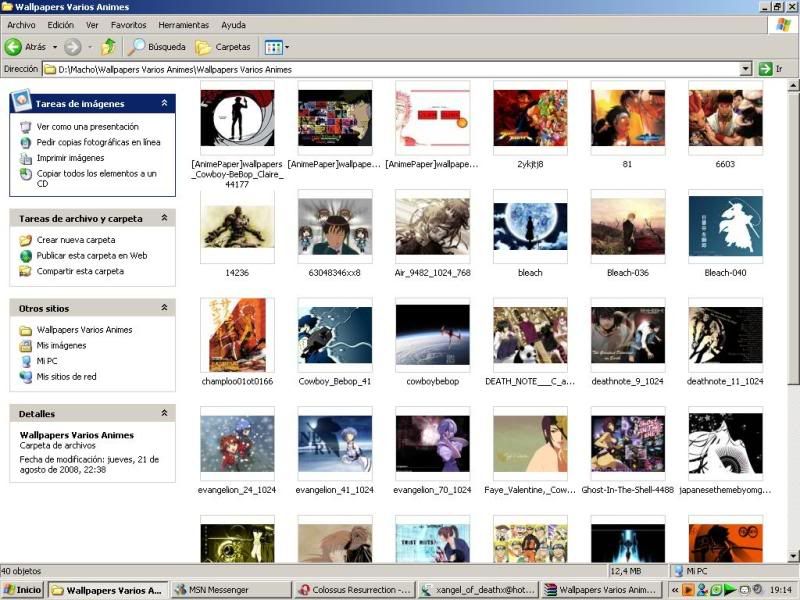Collapse the Tareas de archivo y carpeta panel
Image resolution: width=800 pixels, height=600 pixels.
(164, 218)
